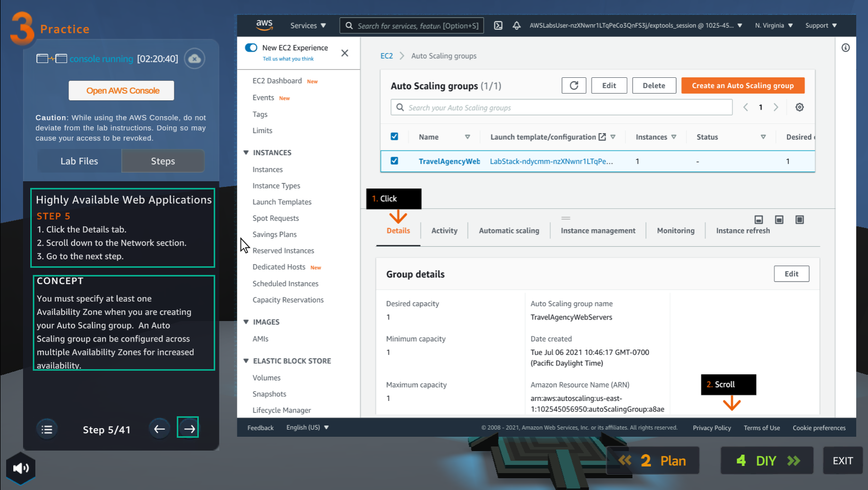Collapse the INSTANCES sidebar section
Screen dimensions: 868x490
[246, 153]
